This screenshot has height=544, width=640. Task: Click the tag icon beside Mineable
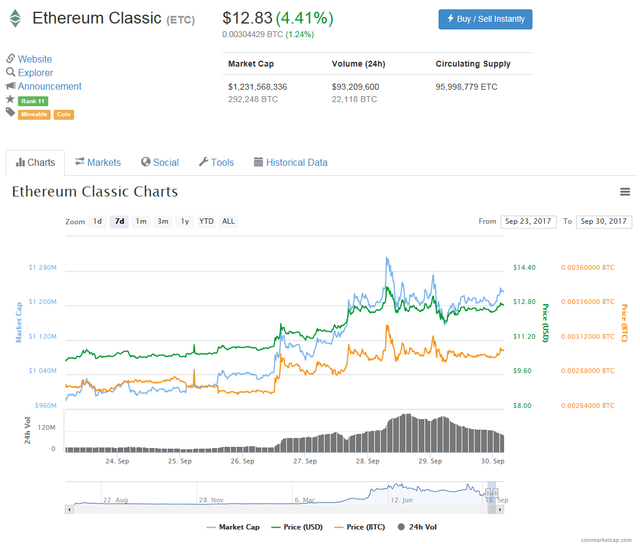tap(11, 112)
